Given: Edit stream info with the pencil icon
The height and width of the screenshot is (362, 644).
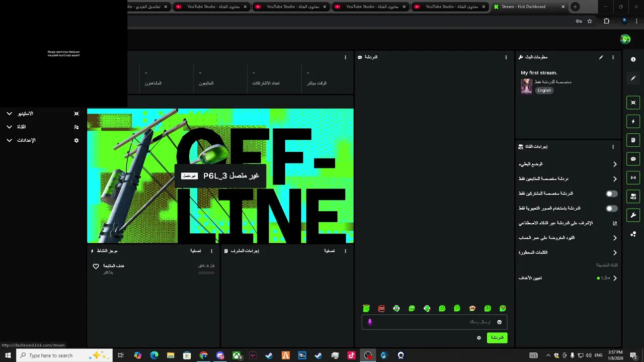Looking at the screenshot, I should [601, 57].
